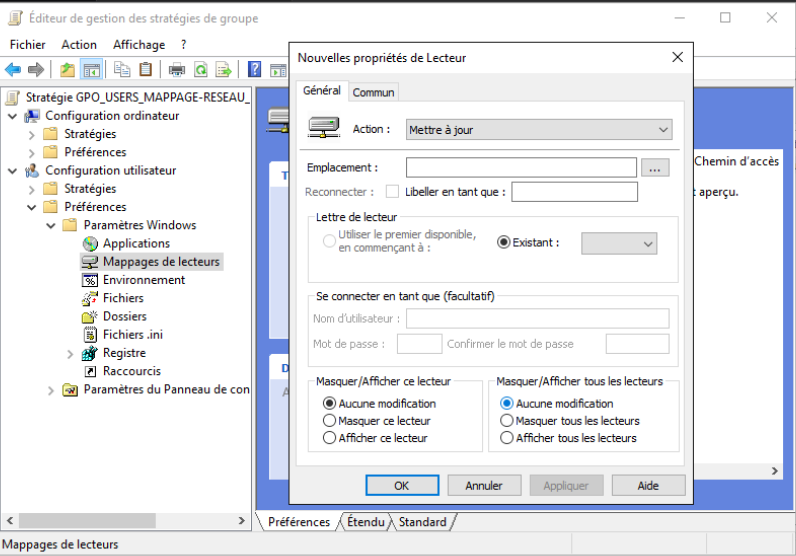Screen dimensions: 796x556
Task: Select Aucune modification for tous les lecteurs
Action: [x=506, y=403]
